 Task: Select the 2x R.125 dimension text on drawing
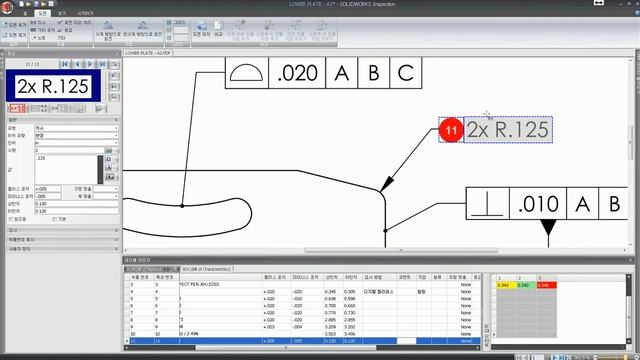[x=508, y=130]
